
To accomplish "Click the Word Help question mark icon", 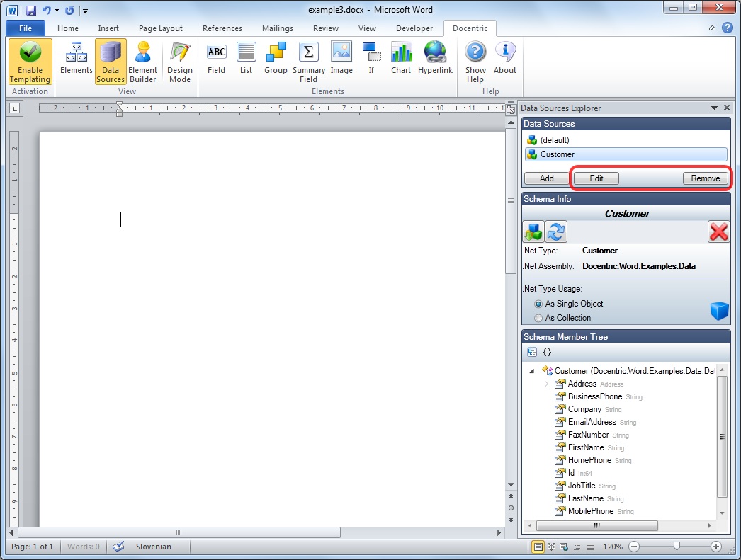I will [x=728, y=28].
